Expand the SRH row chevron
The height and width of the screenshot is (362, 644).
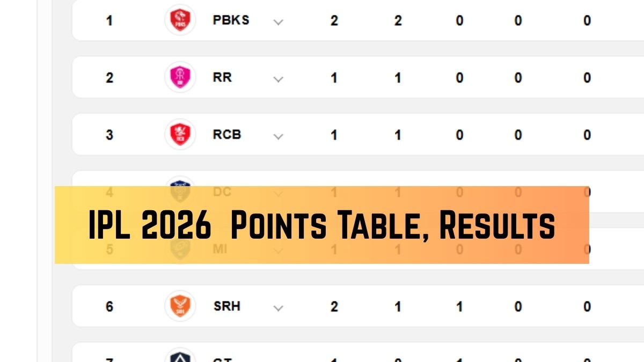(x=278, y=308)
